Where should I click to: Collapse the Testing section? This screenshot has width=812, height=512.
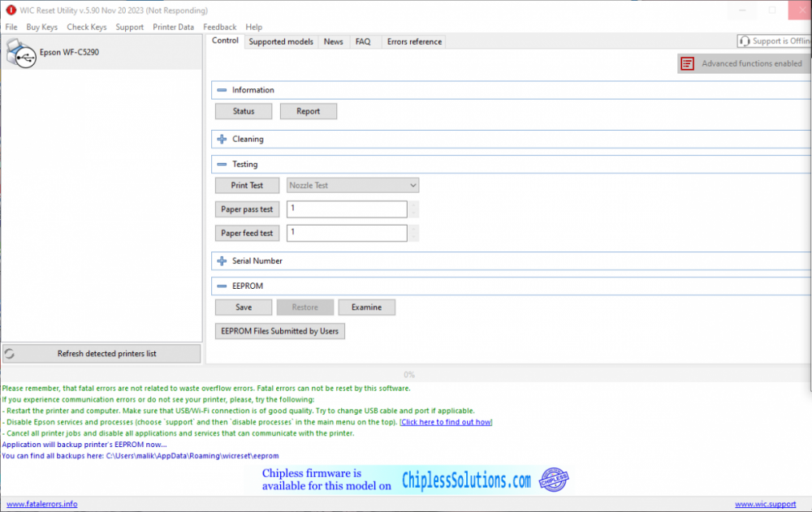(x=222, y=164)
